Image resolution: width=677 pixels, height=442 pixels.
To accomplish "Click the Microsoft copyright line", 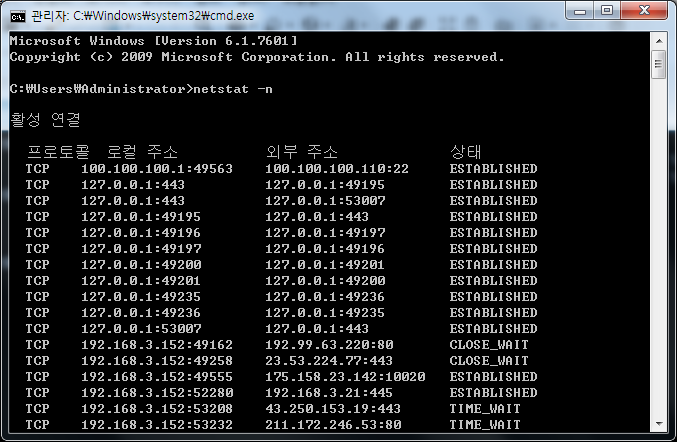I will pyautogui.click(x=257, y=57).
